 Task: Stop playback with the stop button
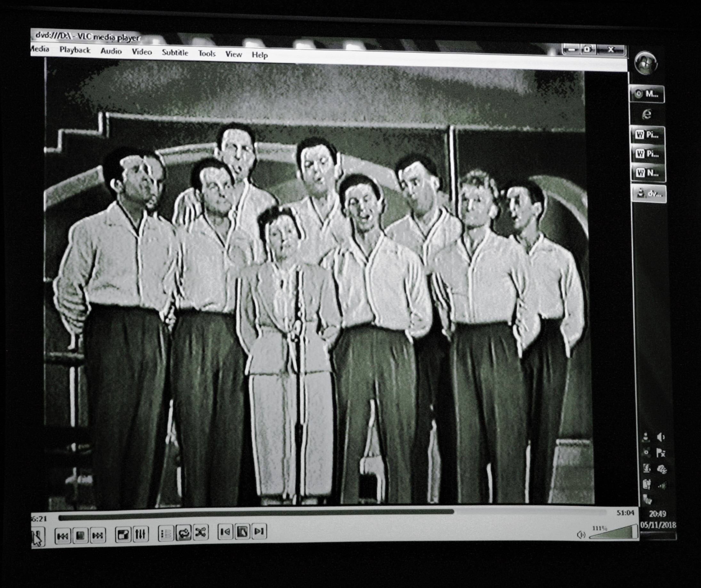80,536
